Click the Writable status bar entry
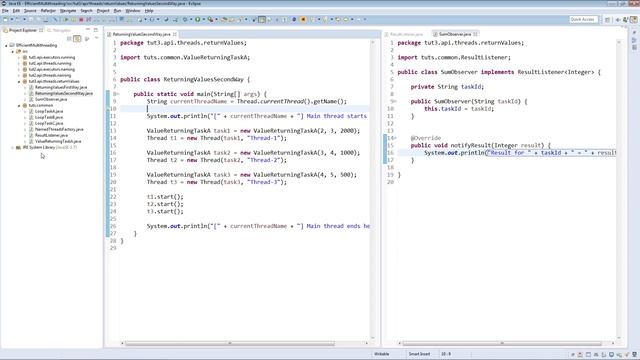The image size is (640, 360). tap(382, 354)
